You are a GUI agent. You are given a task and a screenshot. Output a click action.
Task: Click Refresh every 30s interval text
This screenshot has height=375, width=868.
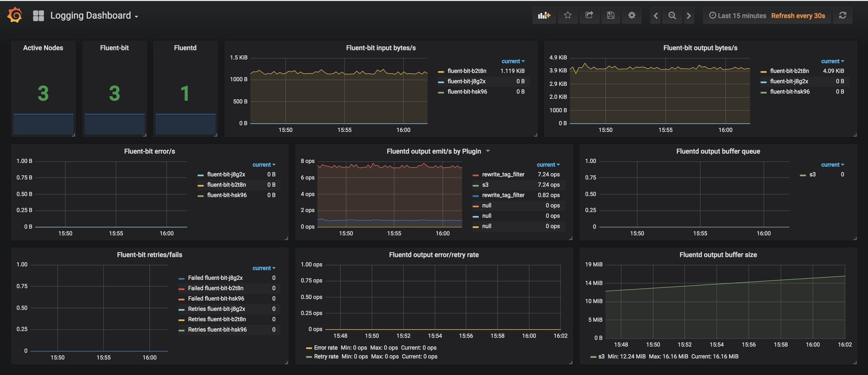tap(798, 16)
